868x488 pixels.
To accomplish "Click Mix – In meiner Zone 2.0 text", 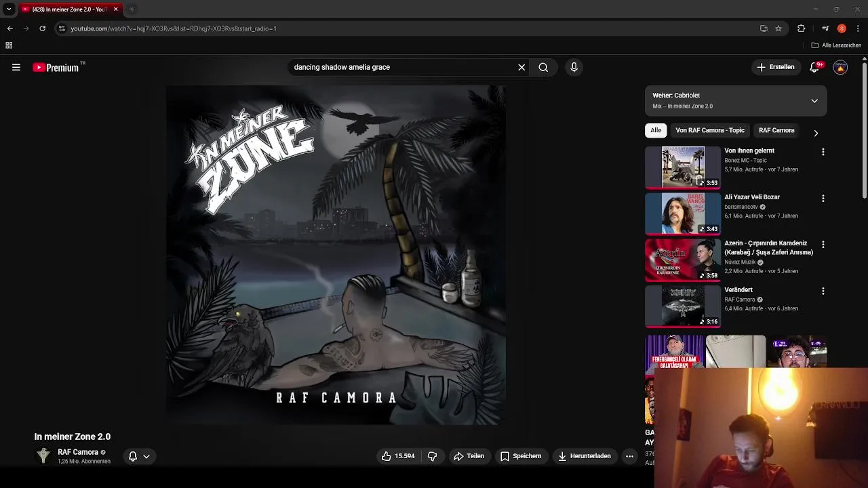I will (682, 106).
